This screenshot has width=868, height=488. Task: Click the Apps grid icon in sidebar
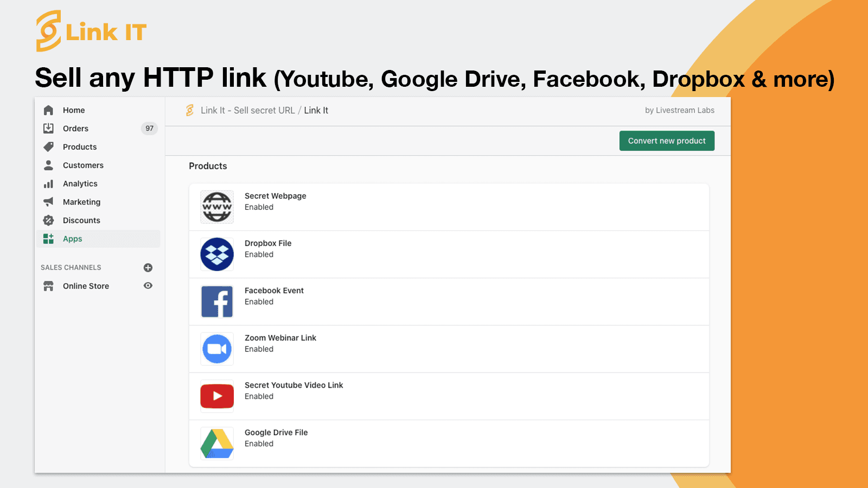(48, 239)
